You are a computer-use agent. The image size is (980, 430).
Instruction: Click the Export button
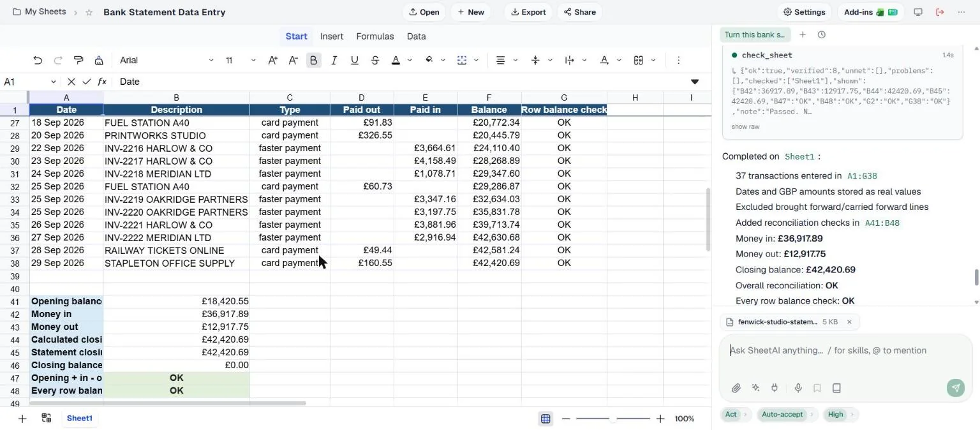[528, 12]
